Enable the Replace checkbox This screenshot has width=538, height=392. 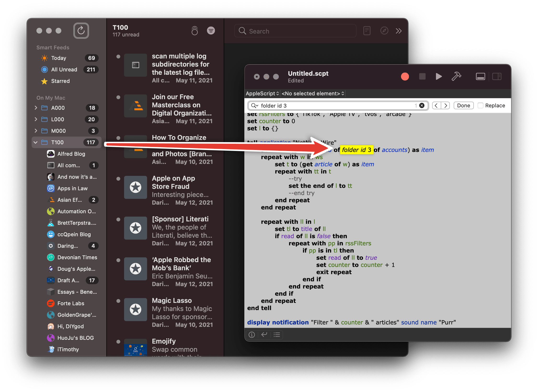(481, 106)
